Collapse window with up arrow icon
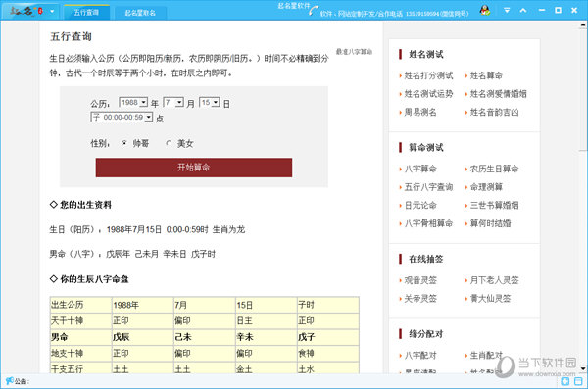Image resolution: width=588 pixels, height=389 pixels. coord(523,11)
